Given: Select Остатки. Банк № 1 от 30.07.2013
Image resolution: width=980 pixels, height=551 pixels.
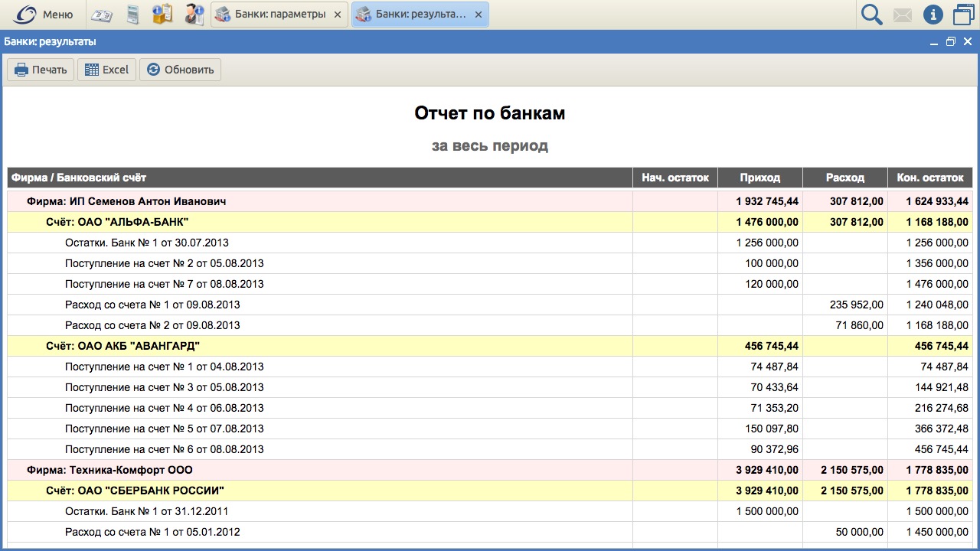Looking at the screenshot, I should coord(490,243).
